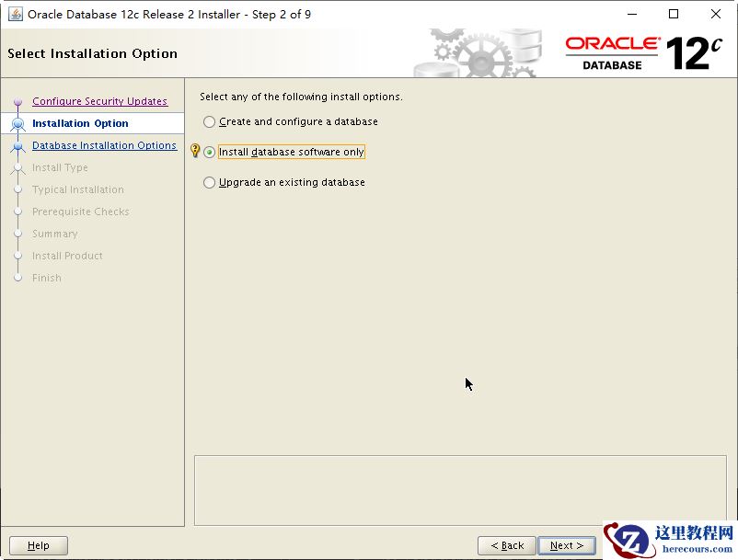Minimize the installer window
The width and height of the screenshot is (738, 560).
click(632, 14)
